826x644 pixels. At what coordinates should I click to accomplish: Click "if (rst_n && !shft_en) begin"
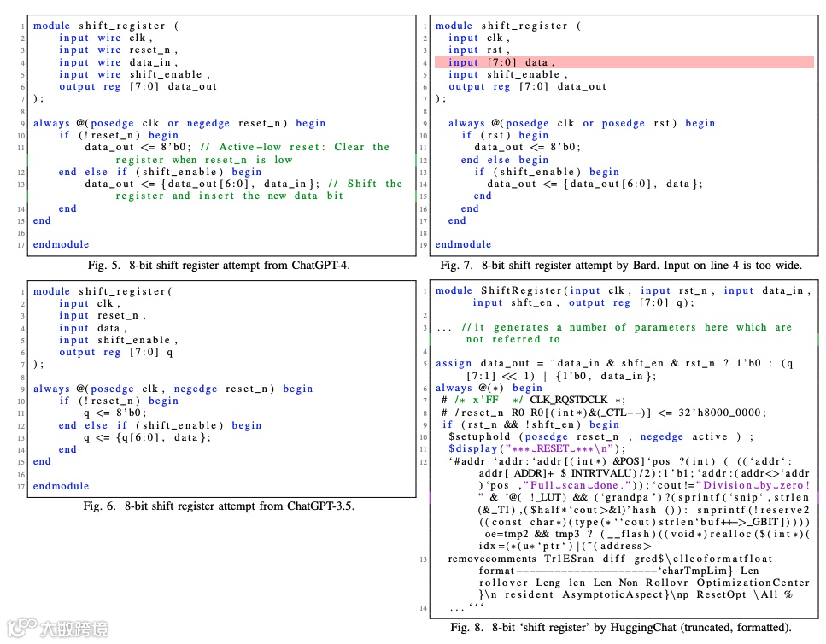530,425
